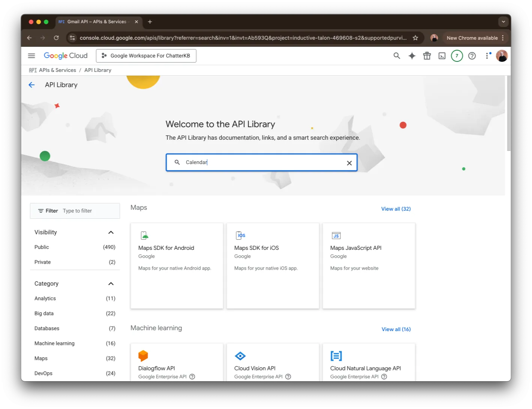Image resolution: width=532 pixels, height=409 pixels.
Task: Collapse the Visibility filter section
Action: click(x=111, y=233)
